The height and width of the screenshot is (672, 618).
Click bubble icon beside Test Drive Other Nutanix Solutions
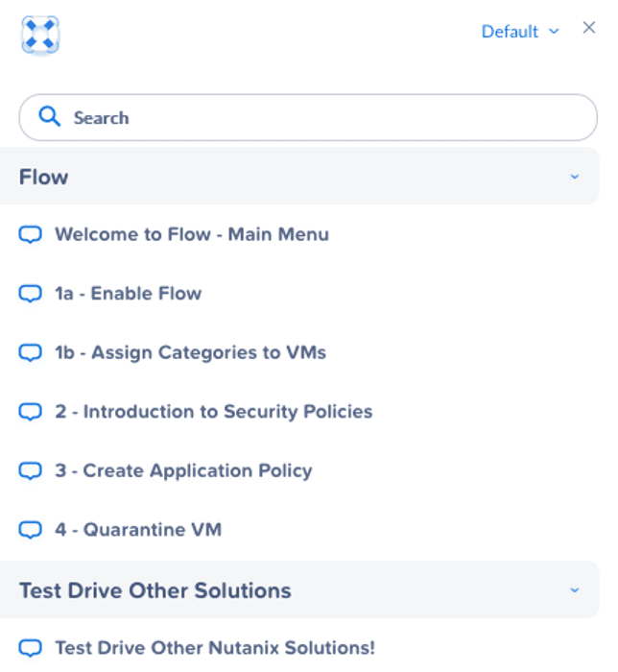coord(31,648)
